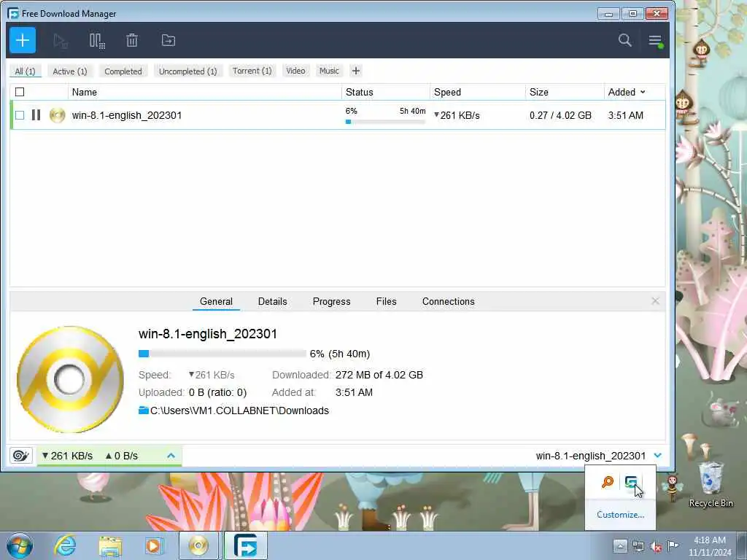Image resolution: width=747 pixels, height=560 pixels.
Task: Collapse details using the chevron beside win-8.1-english_202301
Action: pyautogui.click(x=658, y=455)
